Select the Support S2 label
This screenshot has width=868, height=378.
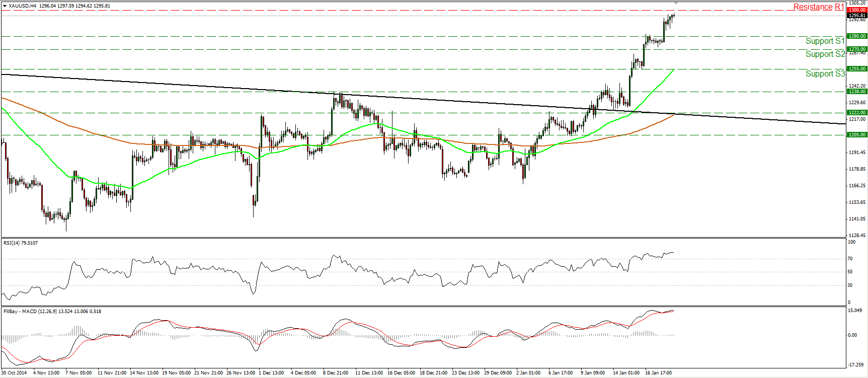825,54
